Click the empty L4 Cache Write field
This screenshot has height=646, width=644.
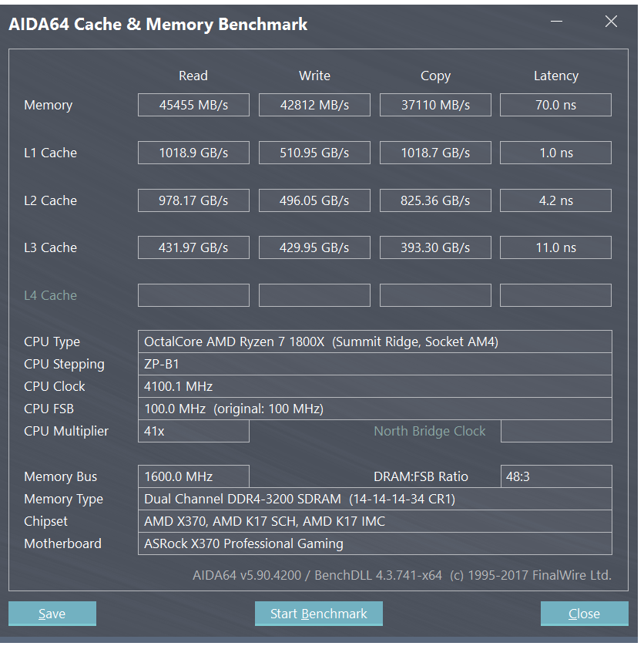coord(314,295)
